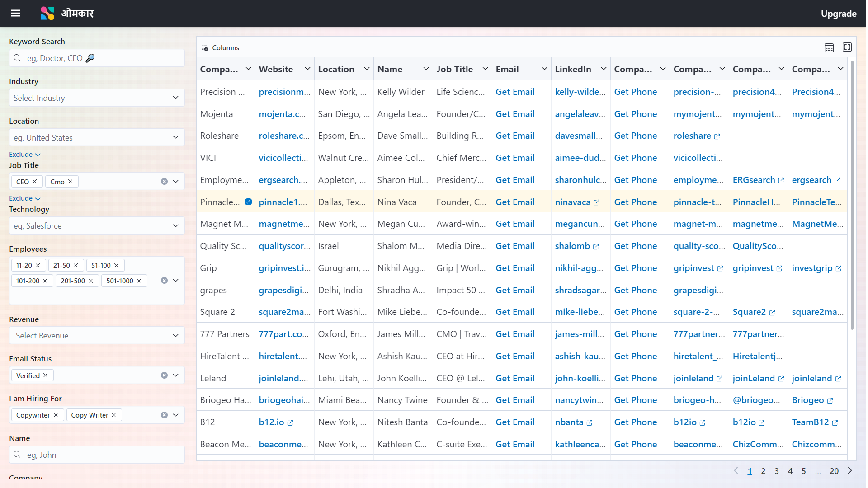
Task: Expand the Employees dropdown arrow
Action: click(x=176, y=280)
